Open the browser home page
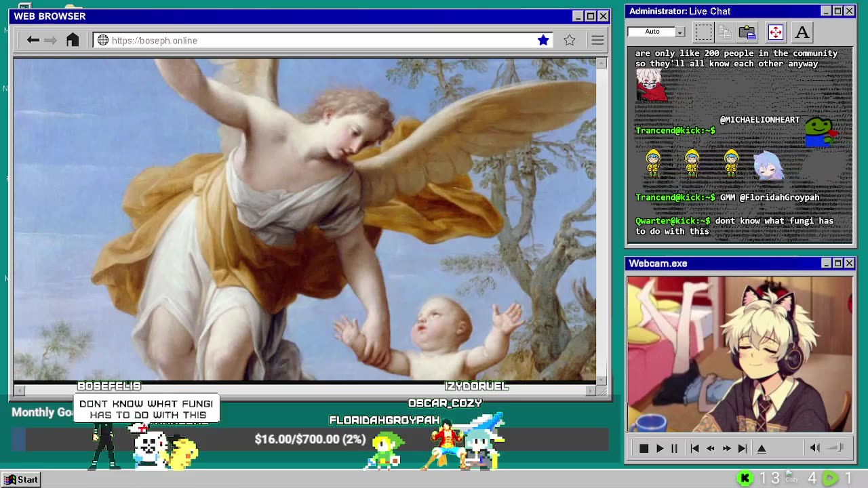Viewport: 868px width, 488px height. click(x=73, y=40)
